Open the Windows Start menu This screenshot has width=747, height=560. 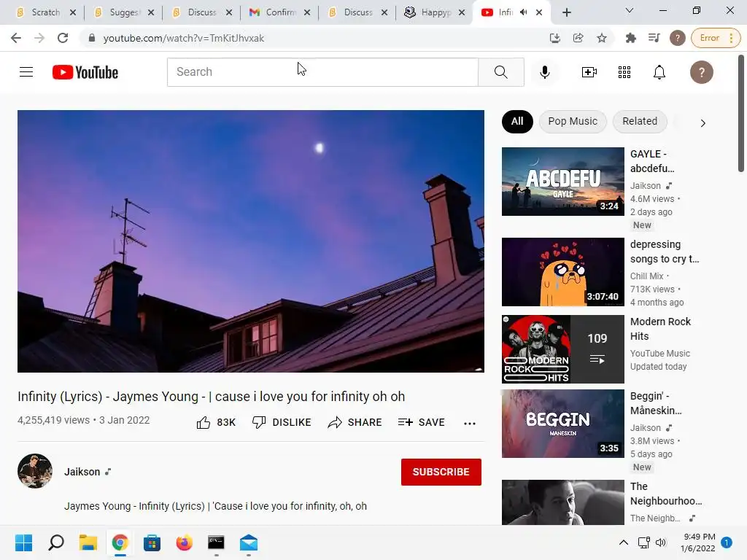(x=23, y=542)
